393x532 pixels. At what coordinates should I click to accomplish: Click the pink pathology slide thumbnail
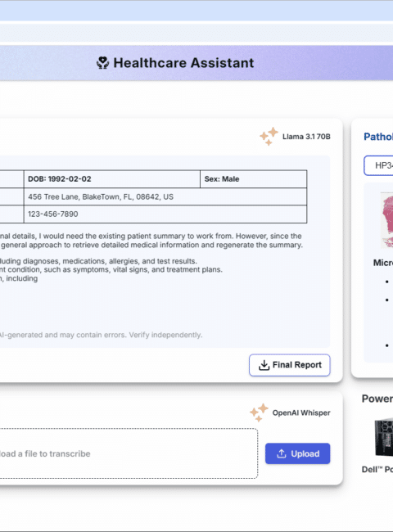tap(386, 220)
